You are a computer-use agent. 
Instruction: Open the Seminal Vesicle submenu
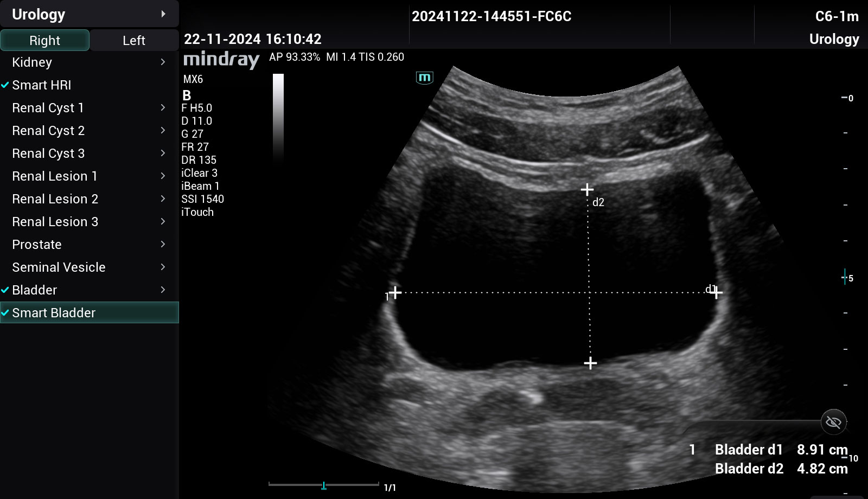[x=162, y=267]
